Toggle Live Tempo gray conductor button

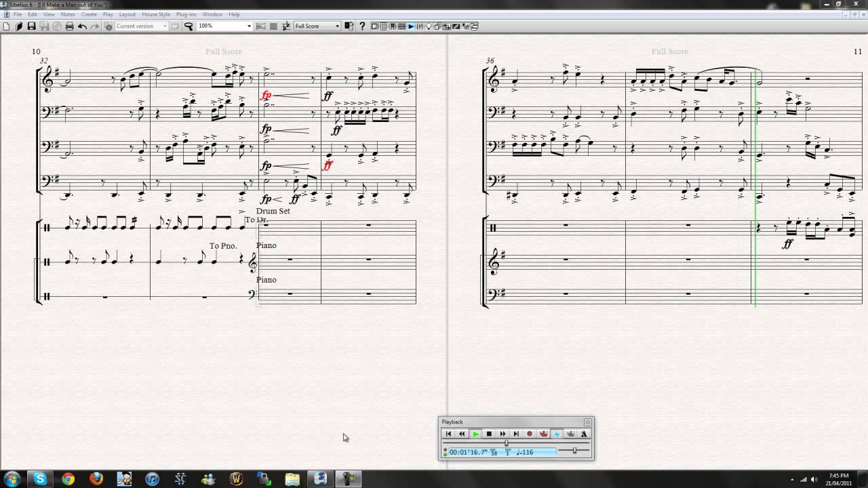570,434
